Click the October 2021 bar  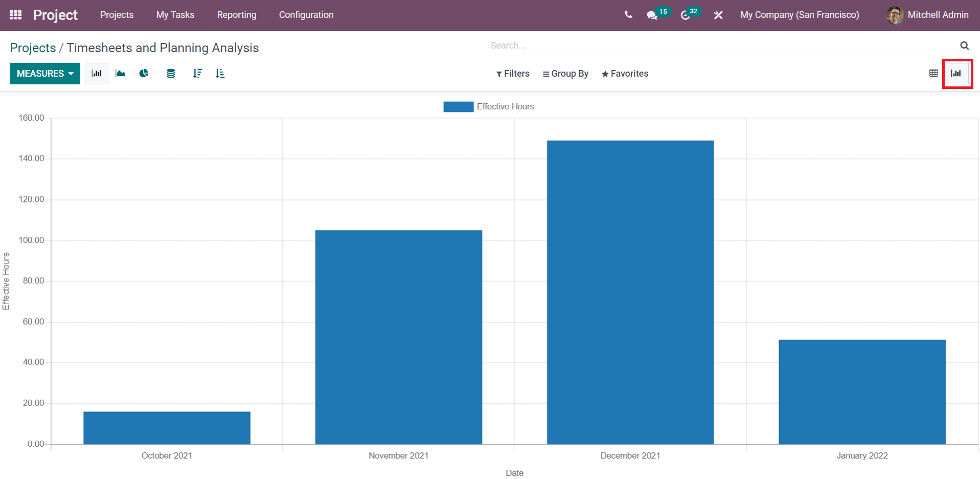coord(167,428)
